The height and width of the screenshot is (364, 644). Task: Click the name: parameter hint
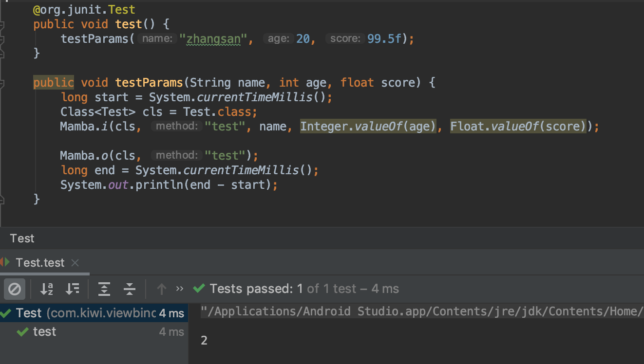tap(156, 39)
